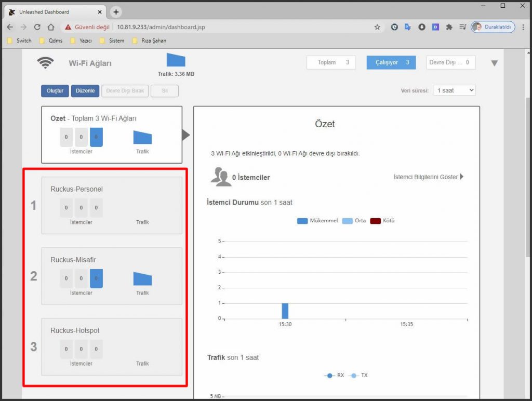Open the extensions puzzle icon

click(449, 27)
